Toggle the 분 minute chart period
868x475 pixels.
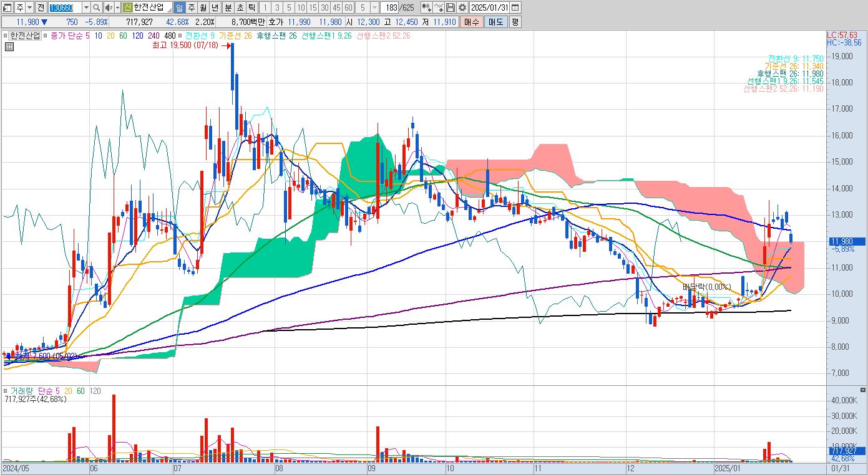[x=227, y=7]
